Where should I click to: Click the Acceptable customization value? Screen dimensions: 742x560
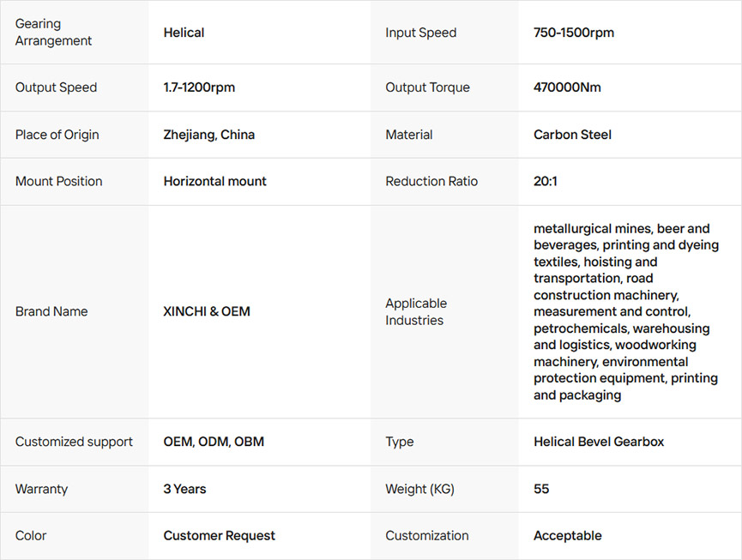pyautogui.click(x=567, y=535)
